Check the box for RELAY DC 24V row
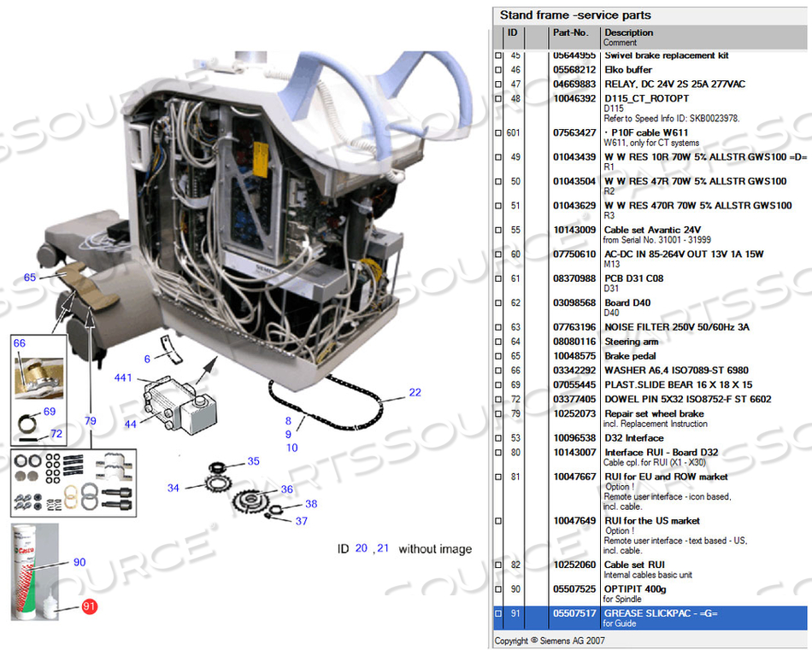Viewport: 812px width, 650px height. [499, 85]
